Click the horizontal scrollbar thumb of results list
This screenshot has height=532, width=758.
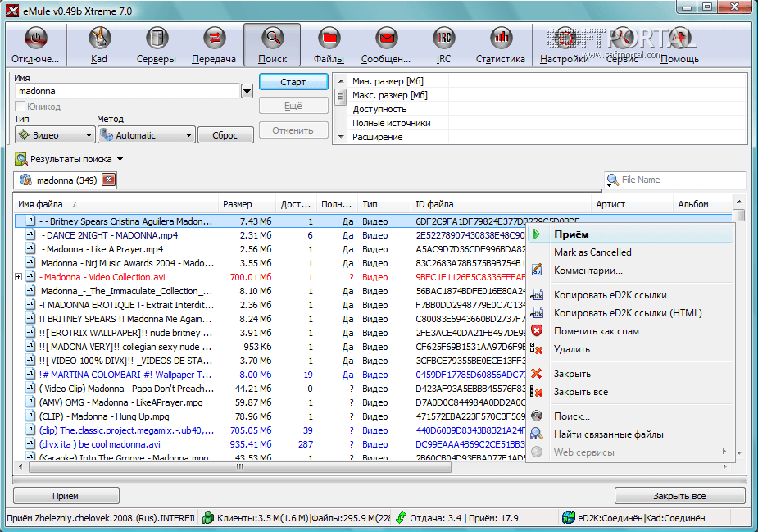click(x=240, y=466)
